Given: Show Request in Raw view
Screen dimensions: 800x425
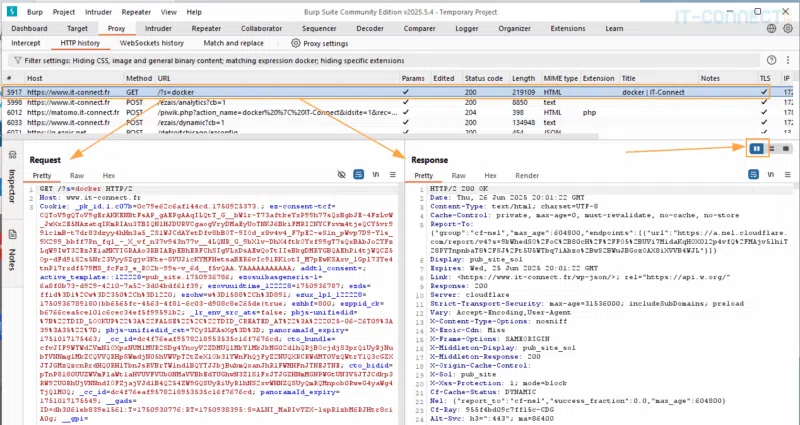Looking at the screenshot, I should point(77,176).
